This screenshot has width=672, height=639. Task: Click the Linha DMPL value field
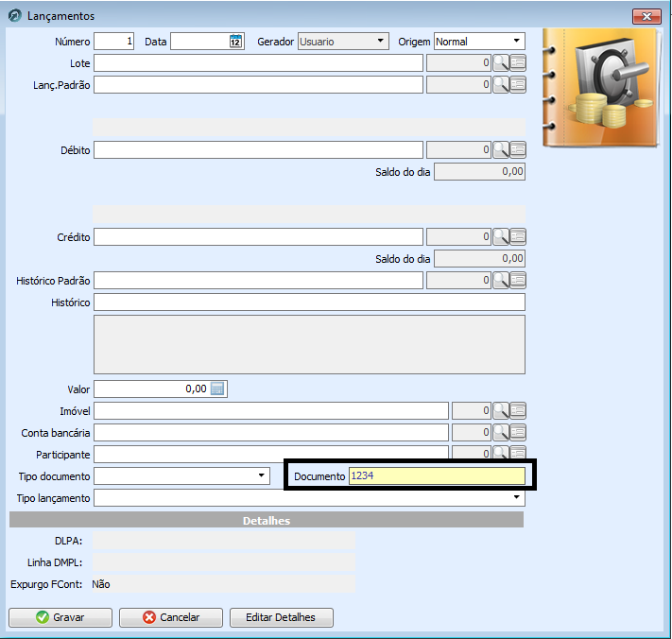pos(224,562)
